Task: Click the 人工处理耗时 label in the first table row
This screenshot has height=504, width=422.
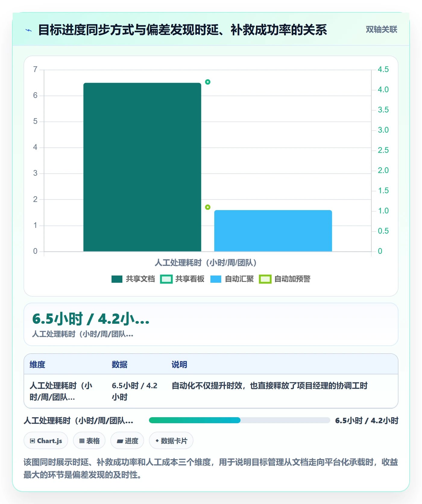Action: pos(61,391)
